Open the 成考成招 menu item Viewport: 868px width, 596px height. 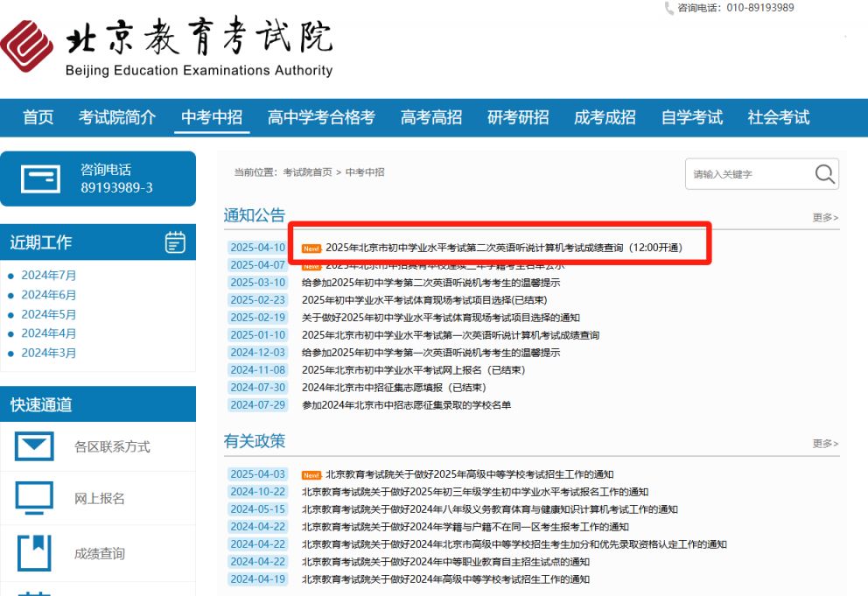pyautogui.click(x=605, y=117)
